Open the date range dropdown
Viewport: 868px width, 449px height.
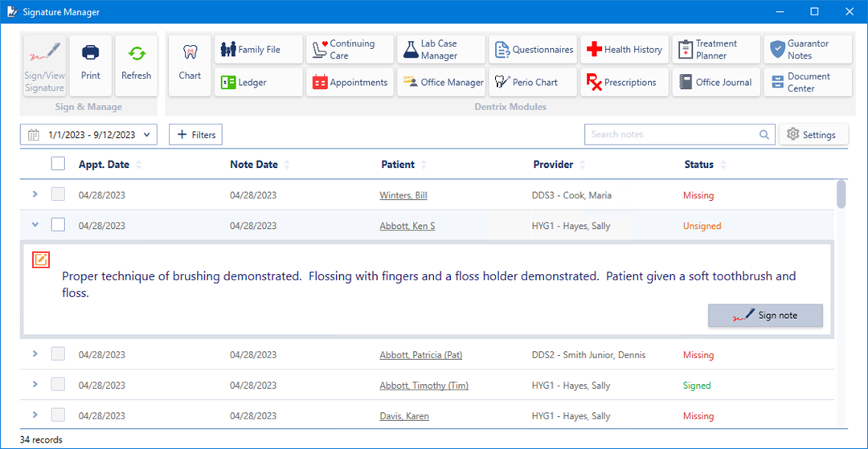[x=88, y=135]
